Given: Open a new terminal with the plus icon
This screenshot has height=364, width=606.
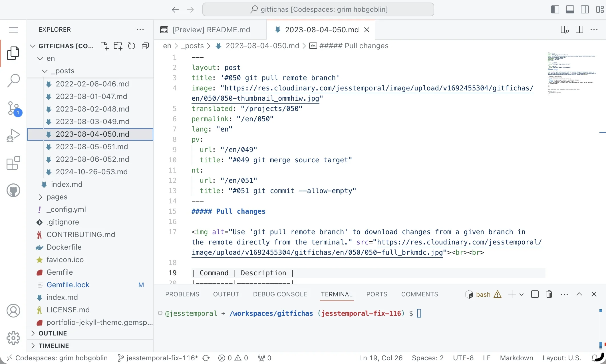Looking at the screenshot, I should coord(512,294).
